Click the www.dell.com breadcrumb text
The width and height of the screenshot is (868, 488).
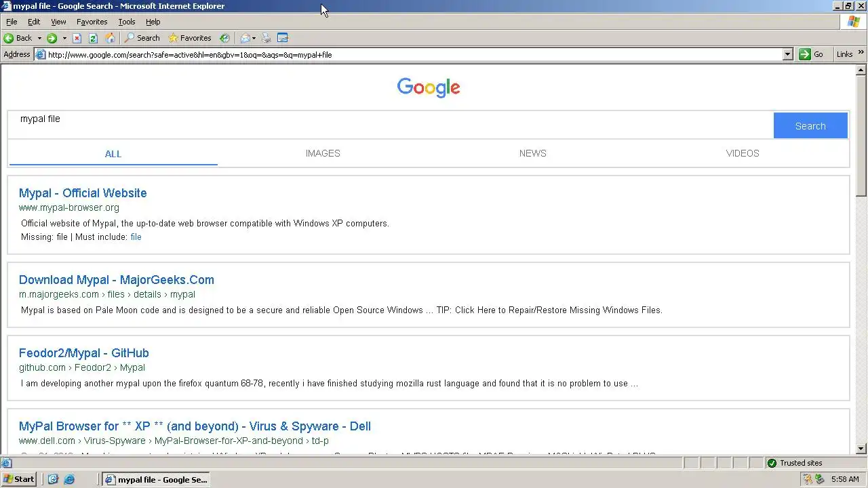(x=174, y=441)
